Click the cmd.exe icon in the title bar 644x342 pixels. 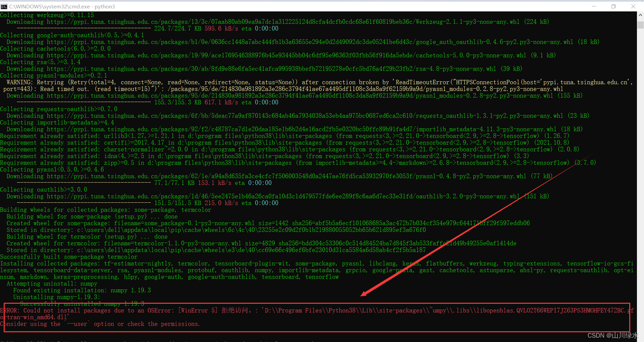click(x=4, y=6)
